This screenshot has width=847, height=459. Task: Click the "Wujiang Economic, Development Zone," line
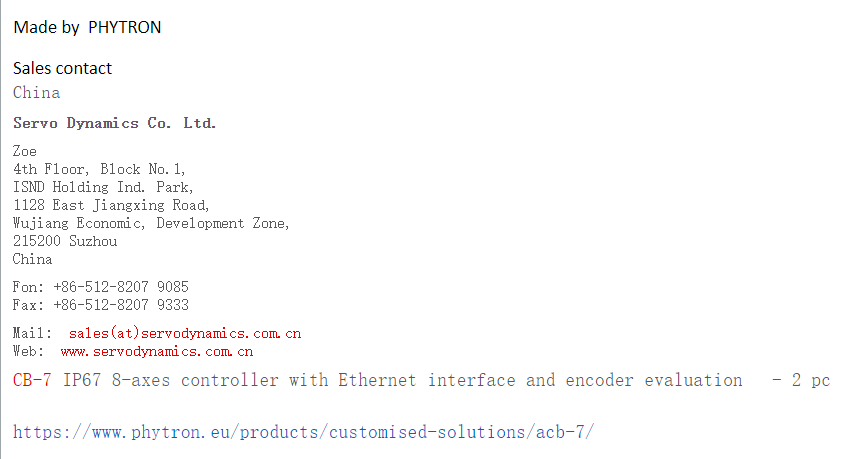(151, 223)
